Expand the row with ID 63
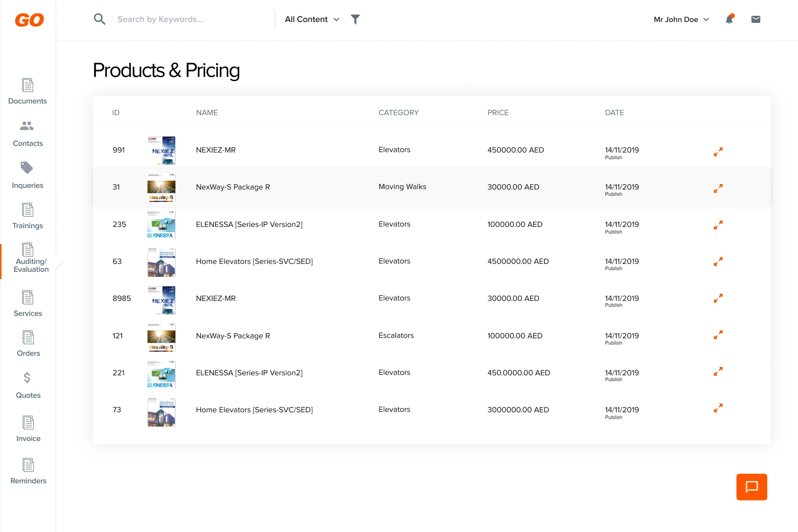The image size is (798, 532). pyautogui.click(x=718, y=261)
